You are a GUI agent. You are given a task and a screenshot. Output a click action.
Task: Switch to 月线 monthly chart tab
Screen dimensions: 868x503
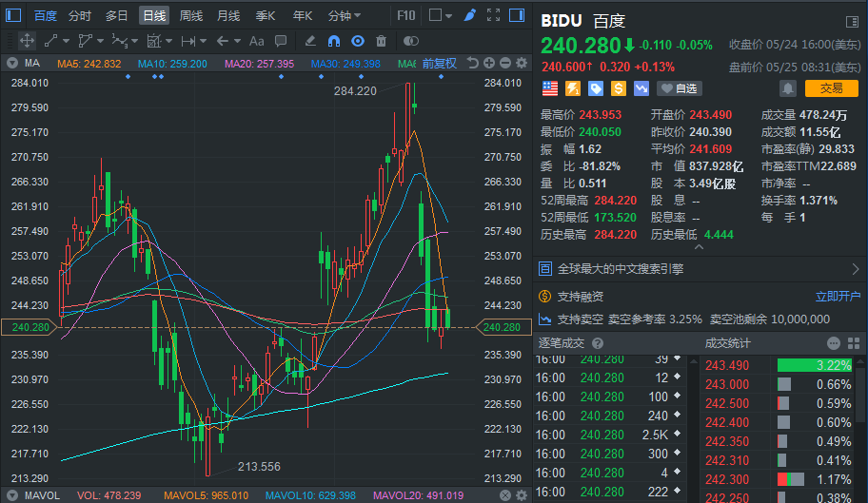[x=228, y=15]
